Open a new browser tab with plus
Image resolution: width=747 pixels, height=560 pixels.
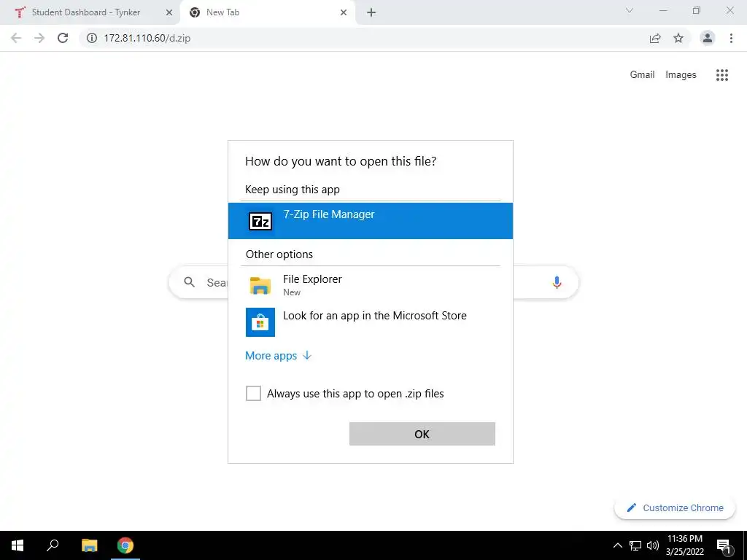pyautogui.click(x=371, y=13)
